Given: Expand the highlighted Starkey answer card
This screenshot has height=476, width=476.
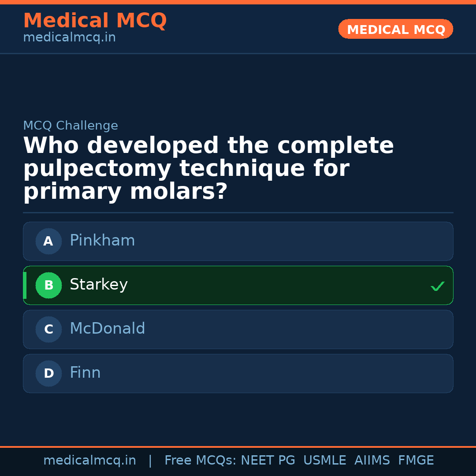Looking at the screenshot, I should [238, 285].
